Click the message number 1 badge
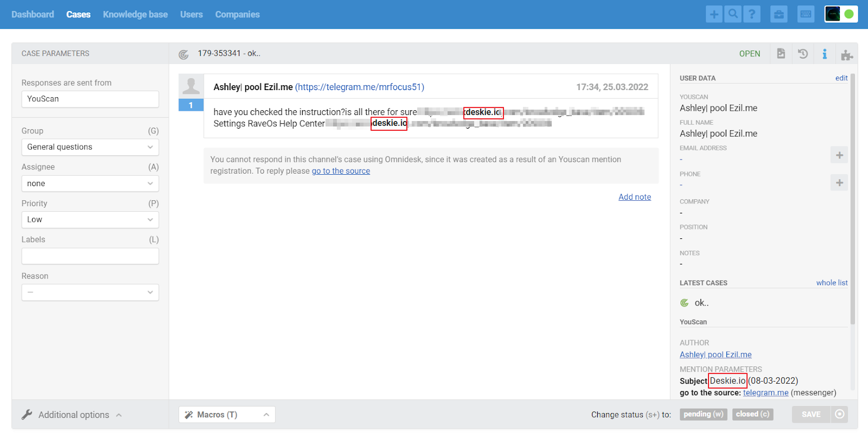 (191, 105)
